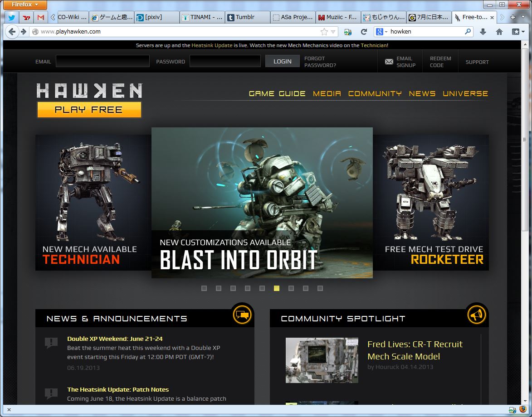
Task: Select the fifth carousel slide indicator
Action: pyautogui.click(x=262, y=288)
